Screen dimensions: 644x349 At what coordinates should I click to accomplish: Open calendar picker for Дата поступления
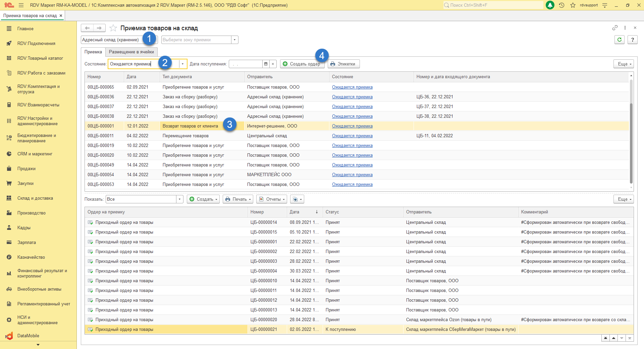click(x=266, y=64)
